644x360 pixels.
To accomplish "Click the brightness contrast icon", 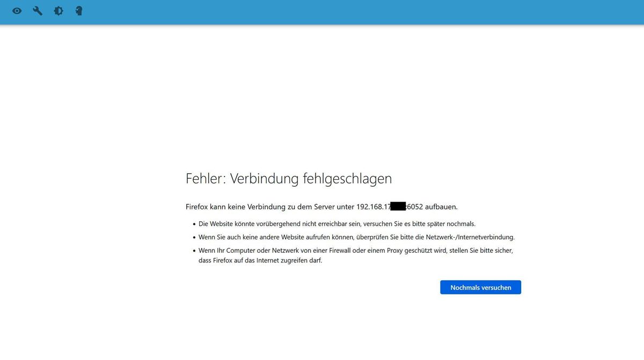I will point(58,11).
